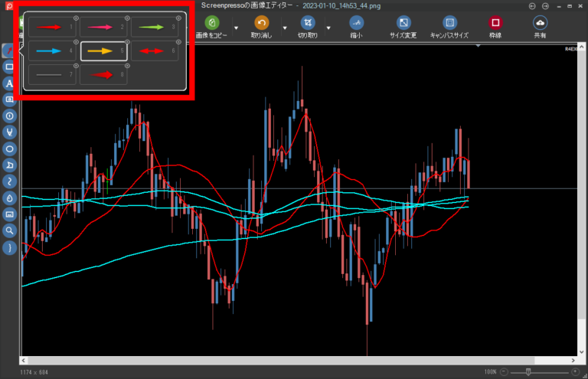Click the 枠線 border icon
The height and width of the screenshot is (379, 588).
coord(495,23)
